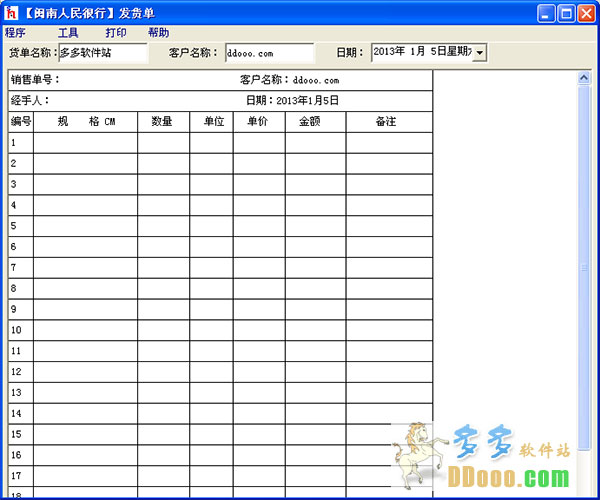Click the 日期：2013年1月5日 text in the form
The height and width of the screenshot is (500, 600).
[292, 100]
